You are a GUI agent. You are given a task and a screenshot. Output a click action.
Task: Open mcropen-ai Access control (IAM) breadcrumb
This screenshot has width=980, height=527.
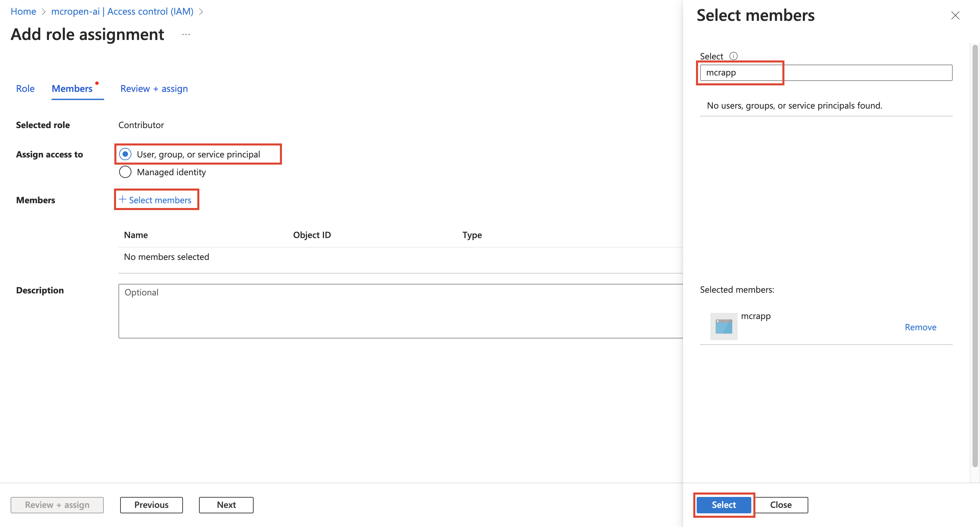tap(122, 11)
